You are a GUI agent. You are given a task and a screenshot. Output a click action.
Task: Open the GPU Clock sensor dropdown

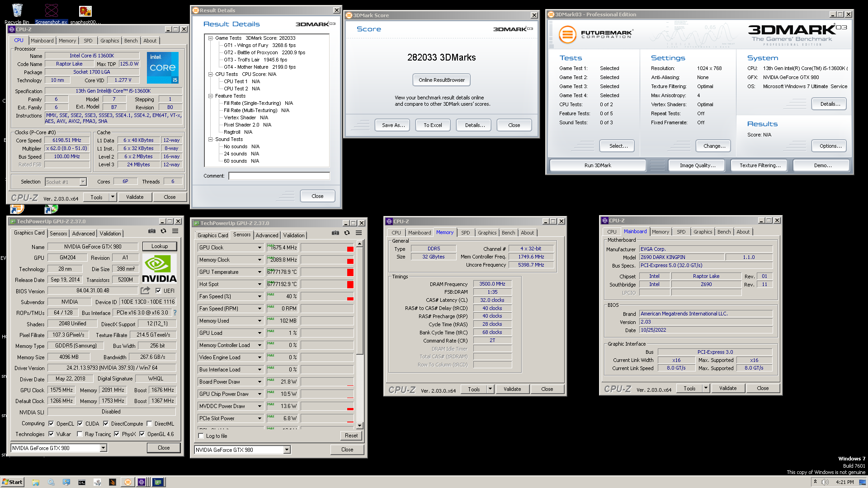tap(259, 248)
